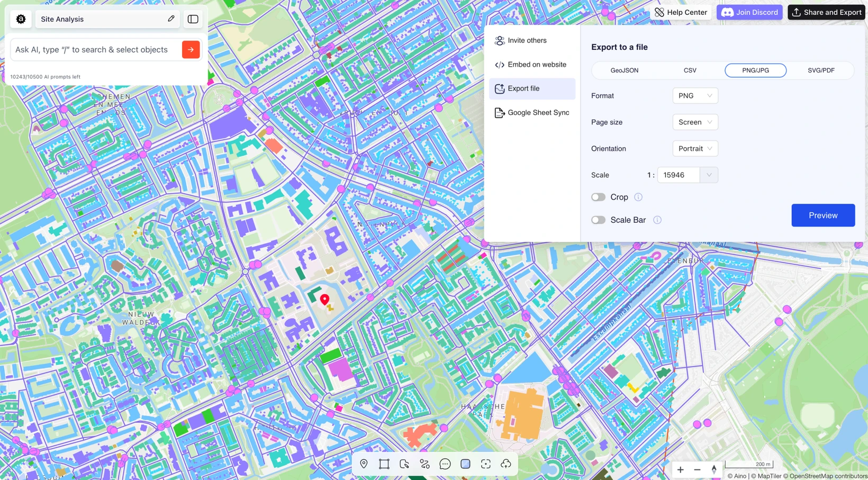Viewport: 868px width, 480px height.
Task: Toggle the sidebar panel layout icon
Action: coord(193,19)
